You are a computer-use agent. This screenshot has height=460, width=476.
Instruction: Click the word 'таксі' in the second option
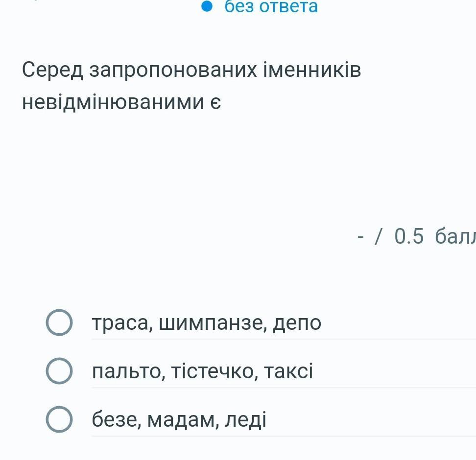[x=288, y=371]
